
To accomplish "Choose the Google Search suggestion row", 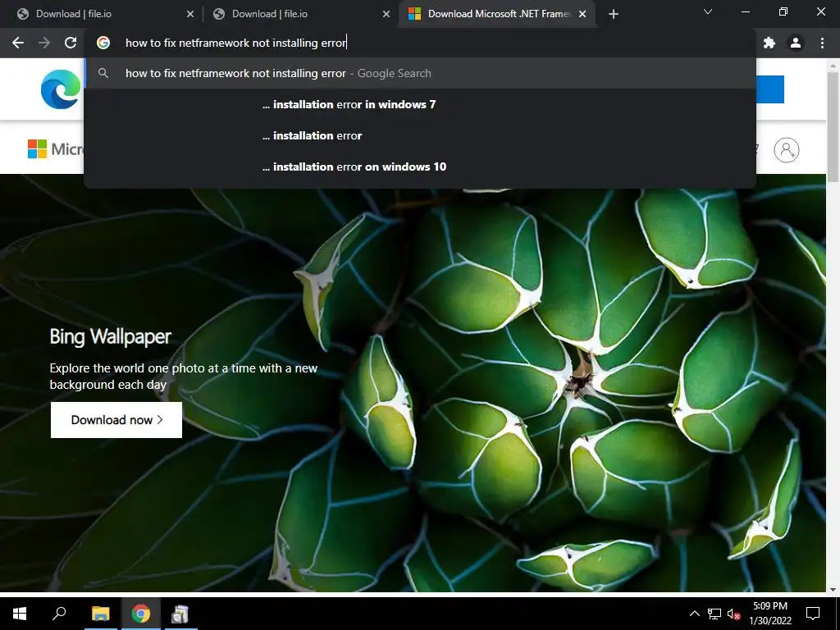I will coord(420,73).
